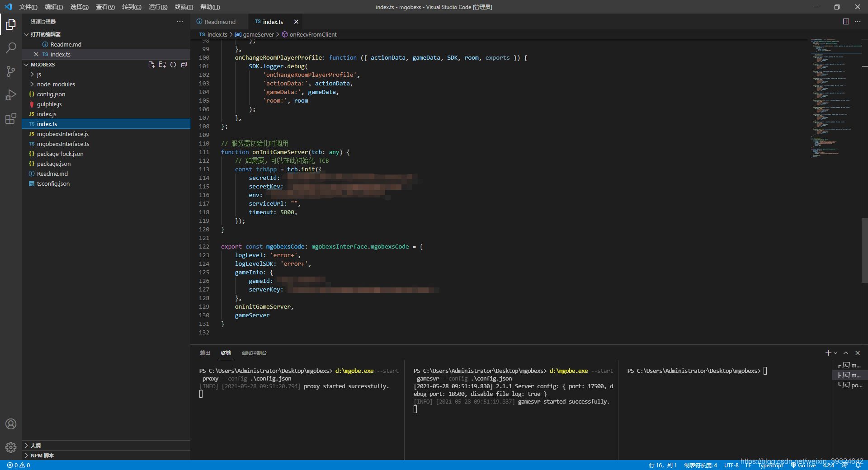Open the Explorer panel more actions menu
Image resolution: width=868 pixels, height=470 pixels.
[x=180, y=22]
